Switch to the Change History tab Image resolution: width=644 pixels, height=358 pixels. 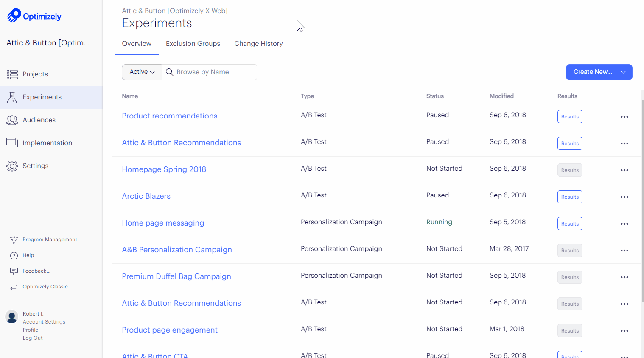(258, 44)
